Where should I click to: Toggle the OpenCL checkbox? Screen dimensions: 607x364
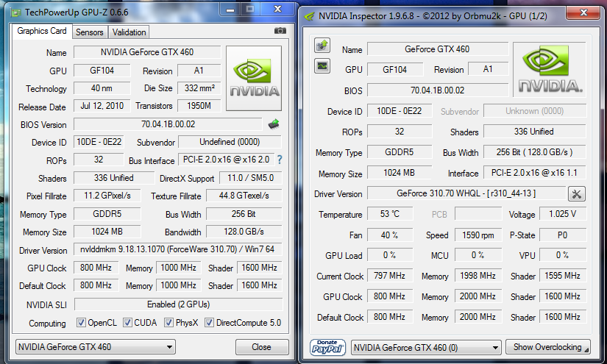[81, 322]
